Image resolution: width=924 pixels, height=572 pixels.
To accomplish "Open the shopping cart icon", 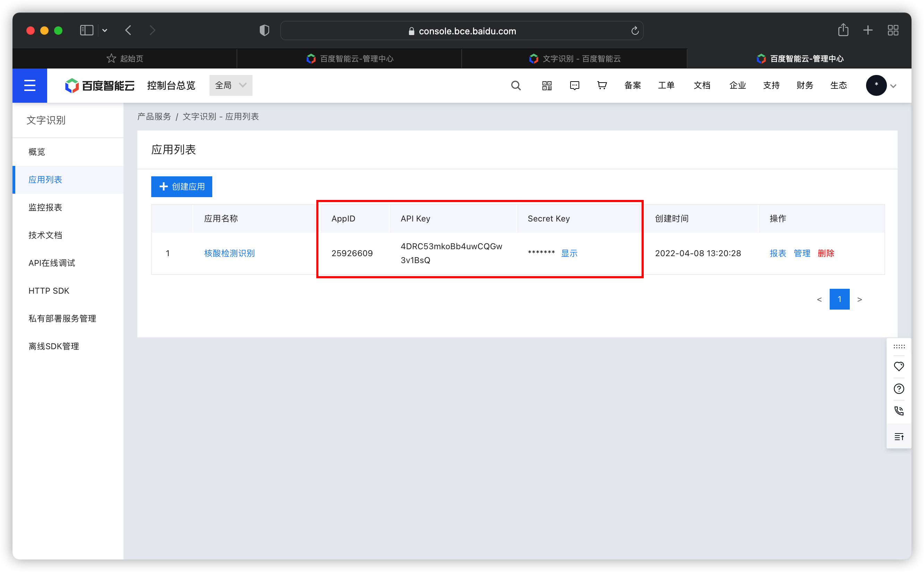I will tap(602, 85).
